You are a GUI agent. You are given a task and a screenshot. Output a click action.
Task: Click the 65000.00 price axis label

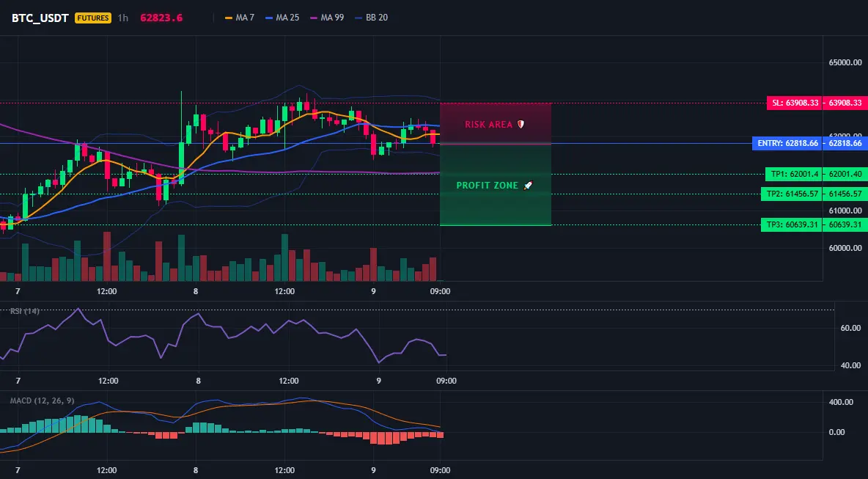click(845, 62)
